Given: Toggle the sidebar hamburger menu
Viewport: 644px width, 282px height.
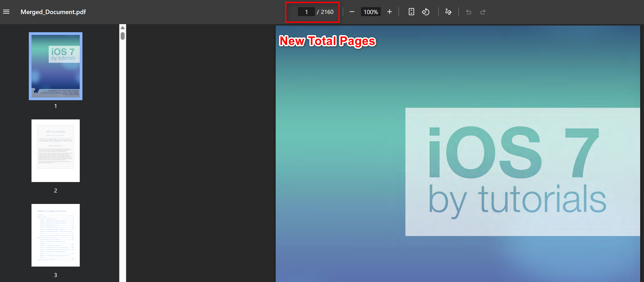Looking at the screenshot, I should 6,12.
